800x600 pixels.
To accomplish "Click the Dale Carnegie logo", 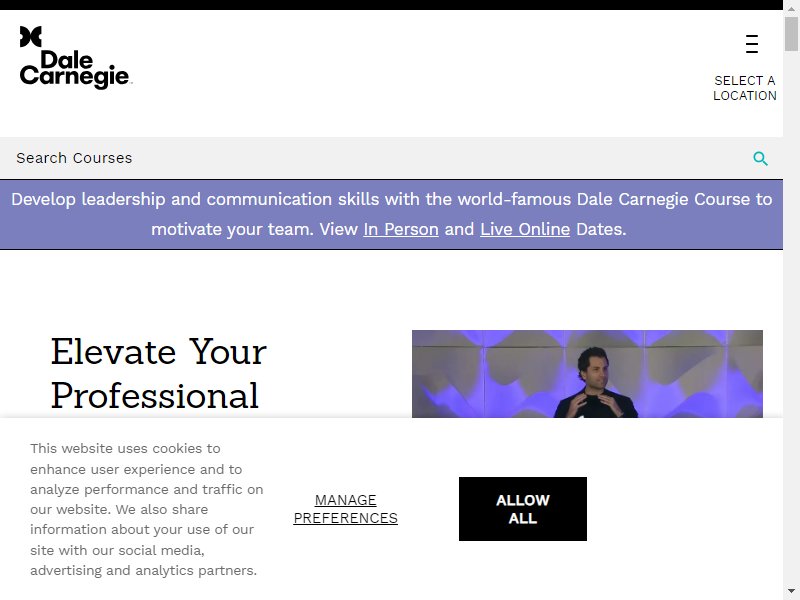I will 76,58.
